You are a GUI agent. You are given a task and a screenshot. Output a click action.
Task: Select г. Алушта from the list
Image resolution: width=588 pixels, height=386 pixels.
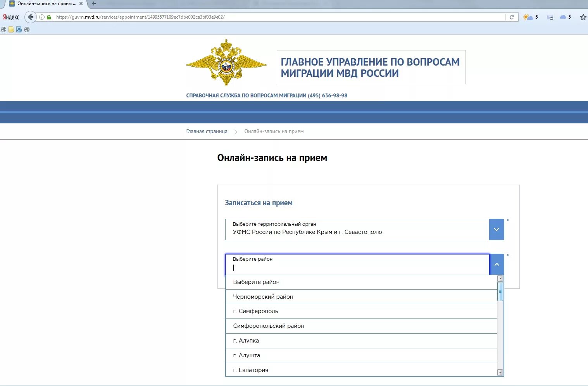(x=361, y=355)
